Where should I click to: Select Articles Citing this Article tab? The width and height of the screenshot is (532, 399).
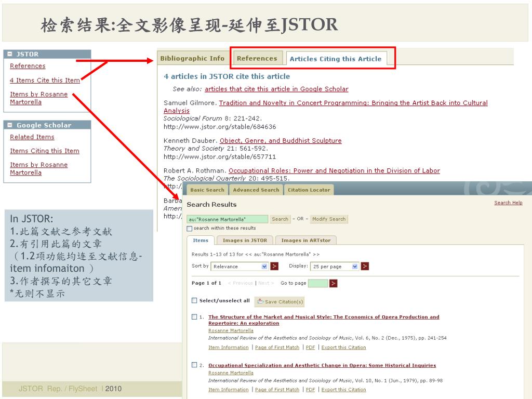(x=336, y=59)
